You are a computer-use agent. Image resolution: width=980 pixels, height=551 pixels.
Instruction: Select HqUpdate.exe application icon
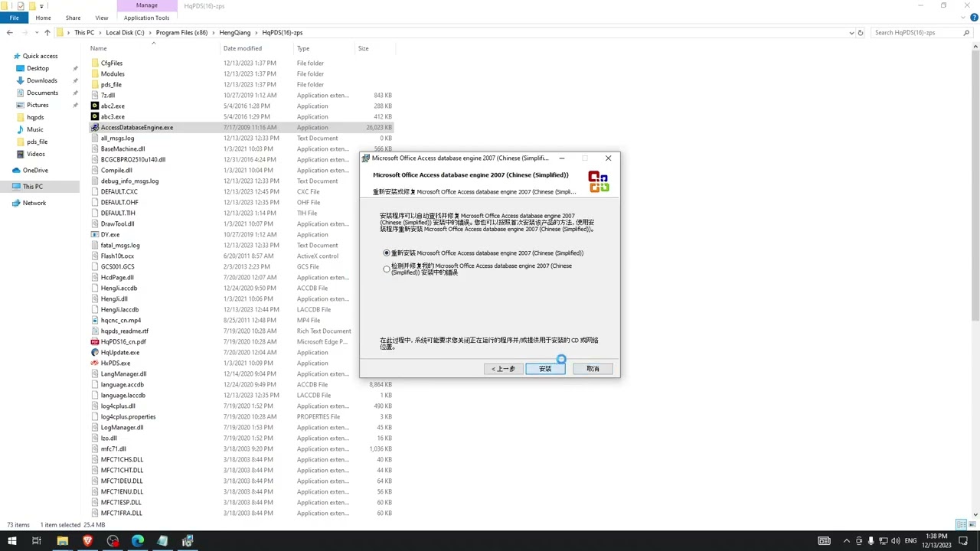point(95,352)
